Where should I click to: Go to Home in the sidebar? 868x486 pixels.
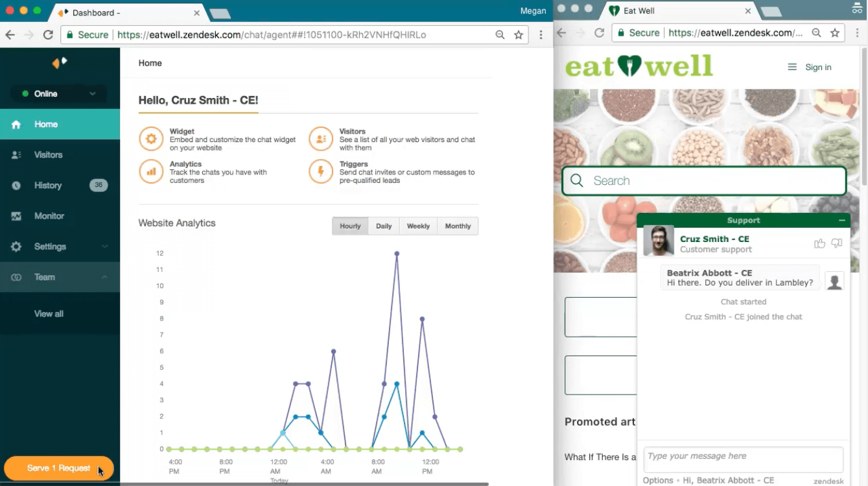click(60, 125)
